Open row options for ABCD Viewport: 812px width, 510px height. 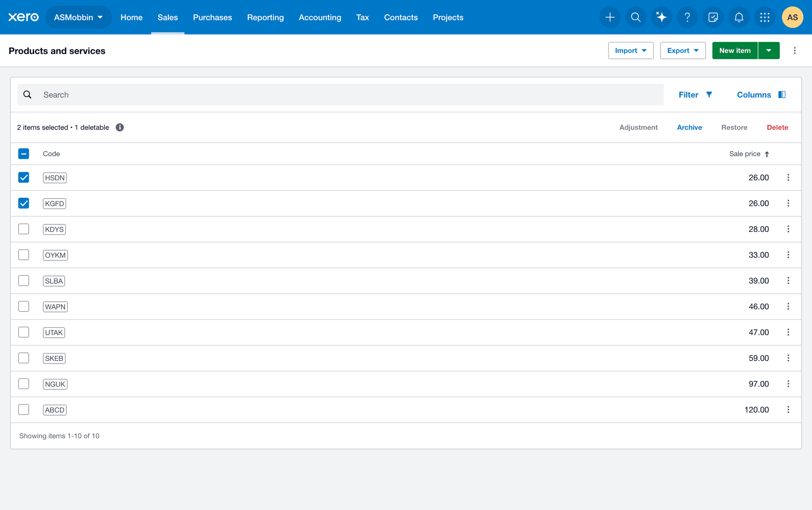pos(788,410)
